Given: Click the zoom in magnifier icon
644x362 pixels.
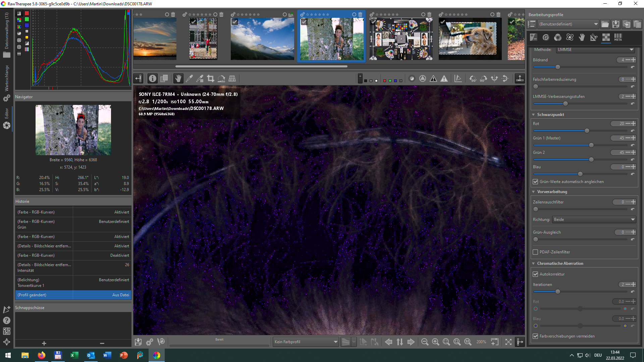Looking at the screenshot, I should [x=435, y=342].
